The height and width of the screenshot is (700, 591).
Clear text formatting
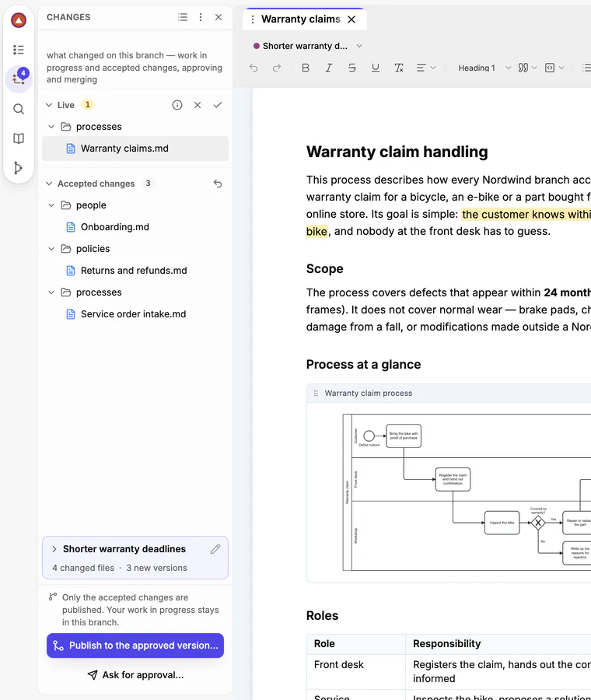point(399,68)
